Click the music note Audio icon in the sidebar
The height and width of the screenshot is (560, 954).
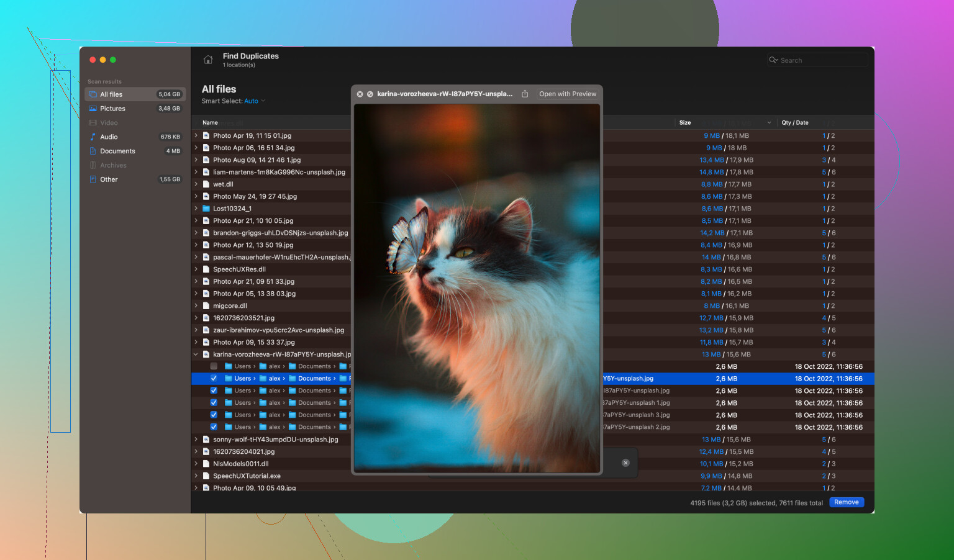click(93, 137)
